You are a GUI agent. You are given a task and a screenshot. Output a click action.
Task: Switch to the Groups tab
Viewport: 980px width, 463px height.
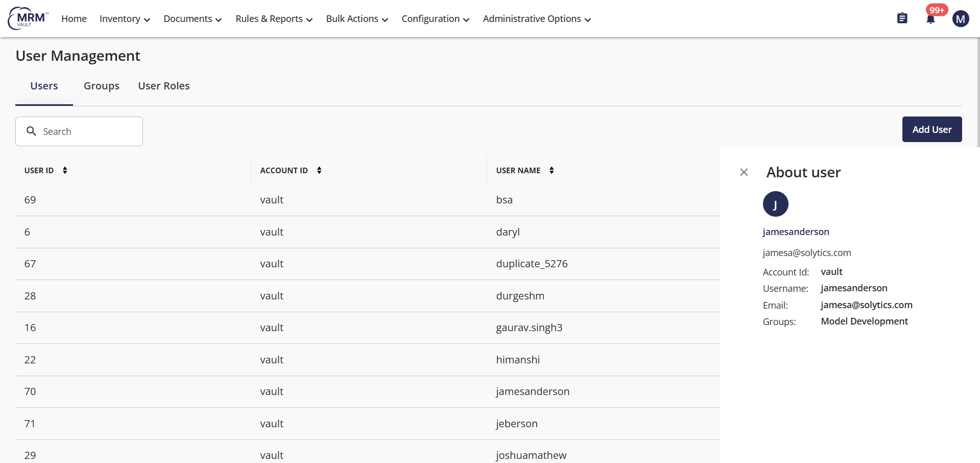[x=102, y=86]
